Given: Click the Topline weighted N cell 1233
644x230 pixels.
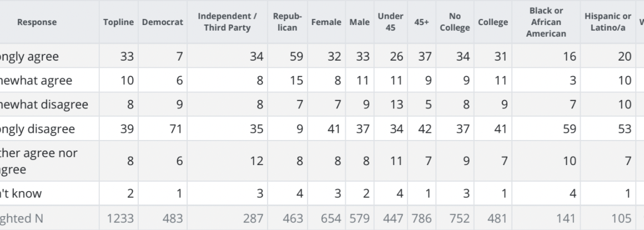Looking at the screenshot, I should coord(120,219).
